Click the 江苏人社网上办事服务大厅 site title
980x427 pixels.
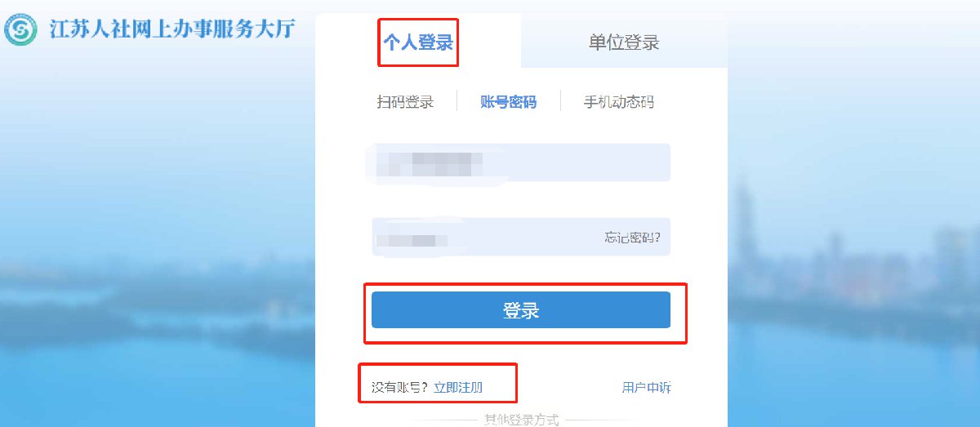click(x=171, y=29)
